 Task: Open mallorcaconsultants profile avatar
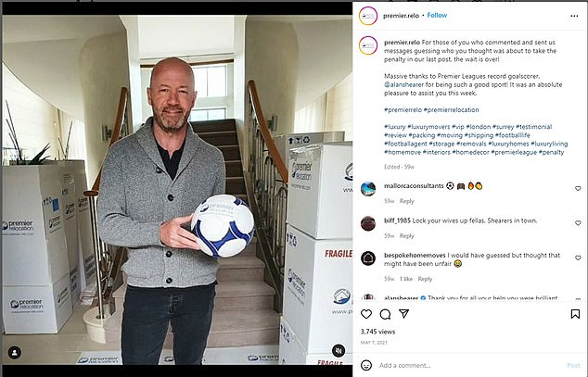(x=368, y=189)
